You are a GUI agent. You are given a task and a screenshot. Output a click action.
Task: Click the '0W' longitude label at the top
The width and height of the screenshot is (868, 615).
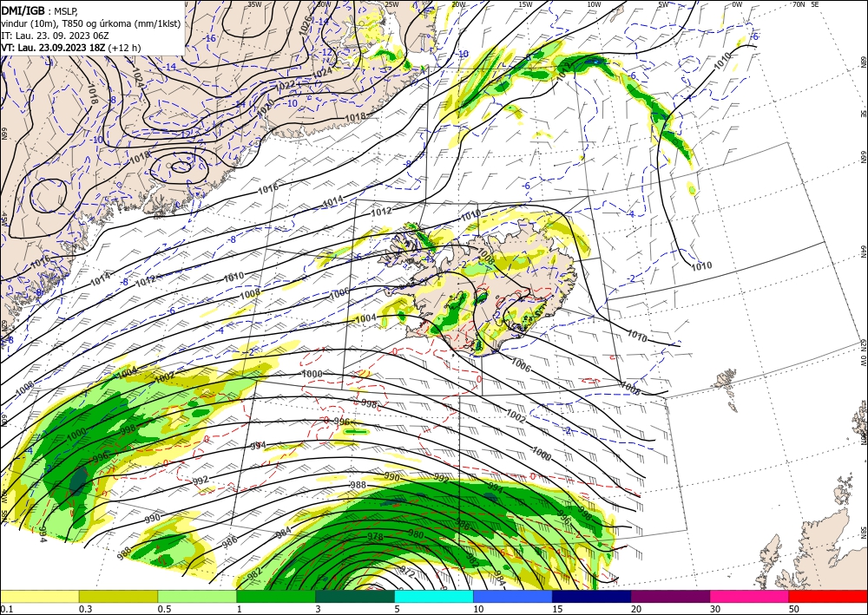pyautogui.click(x=737, y=3)
